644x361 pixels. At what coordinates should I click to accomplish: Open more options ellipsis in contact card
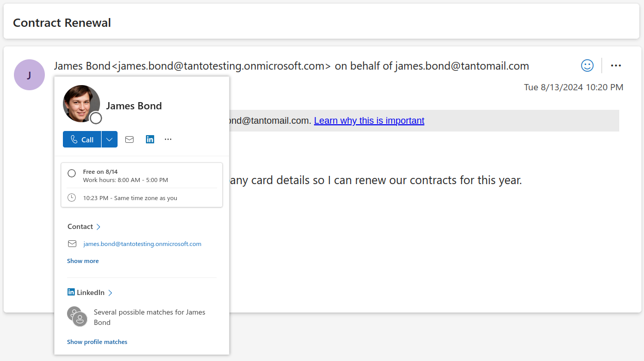168,139
